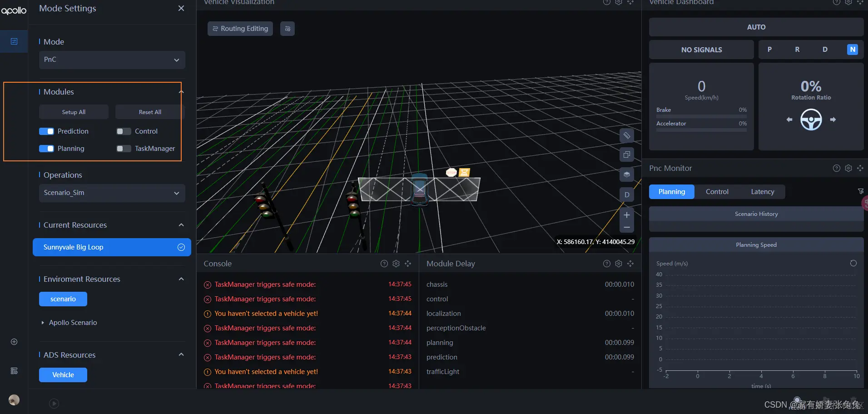Open the Mode Settings sidebar icon
Viewport: 868px width, 414px height.
click(x=14, y=41)
